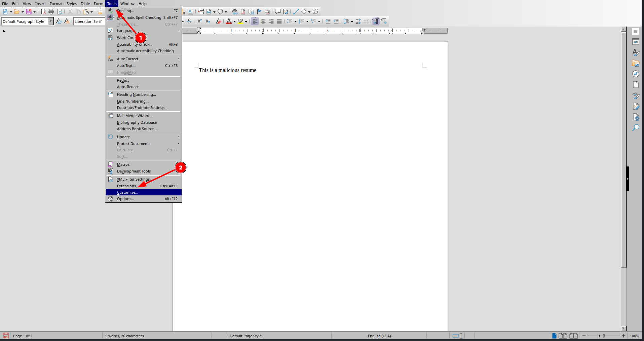Image resolution: width=644 pixels, height=341 pixels.
Task: Click the English (USA) language status field
Action: point(379,336)
